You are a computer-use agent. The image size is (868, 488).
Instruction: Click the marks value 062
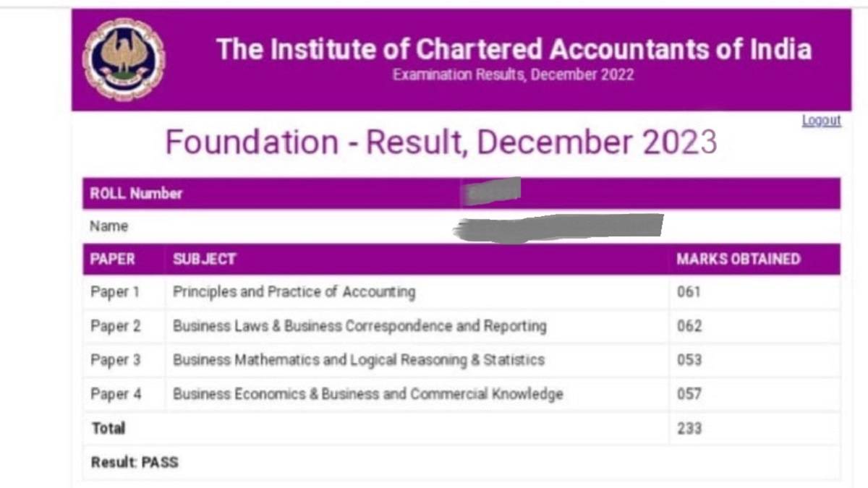coord(690,326)
